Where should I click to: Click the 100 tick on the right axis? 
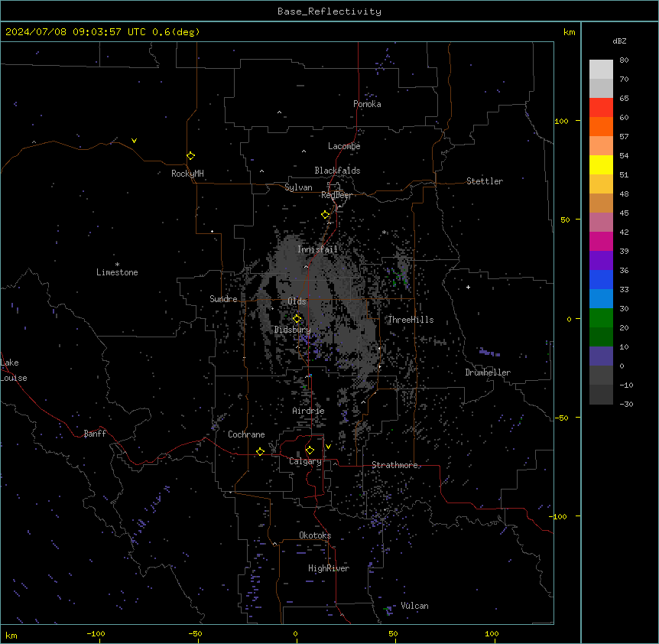[561, 121]
